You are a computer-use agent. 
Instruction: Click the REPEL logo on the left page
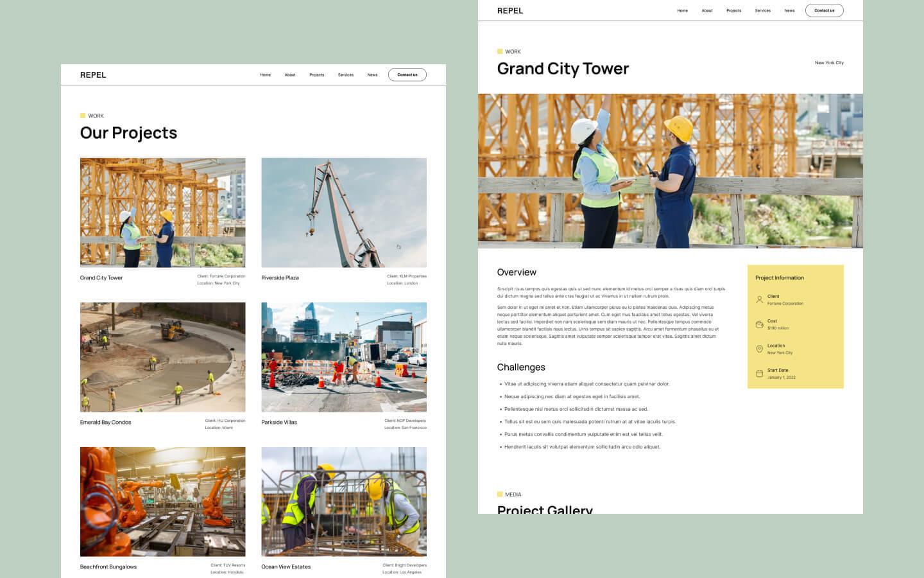[93, 74]
